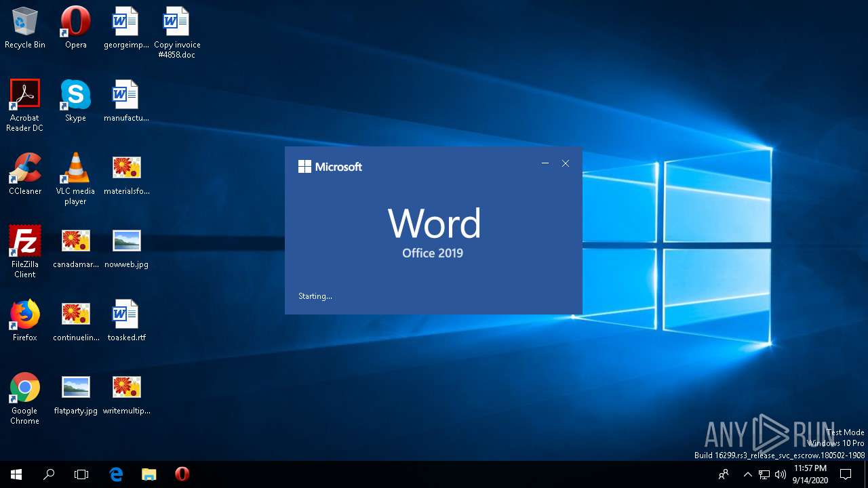
Task: Open the Action Center notifications icon
Action: tap(846, 474)
